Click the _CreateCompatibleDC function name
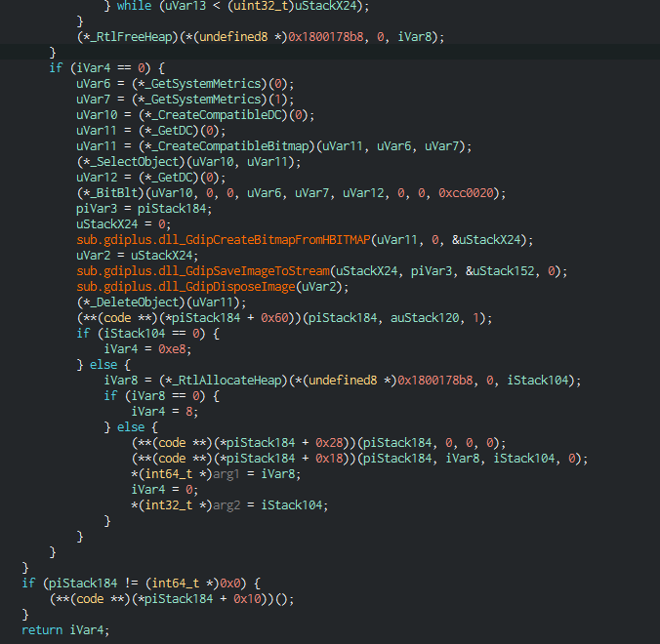The width and height of the screenshot is (660, 644). pos(217,115)
